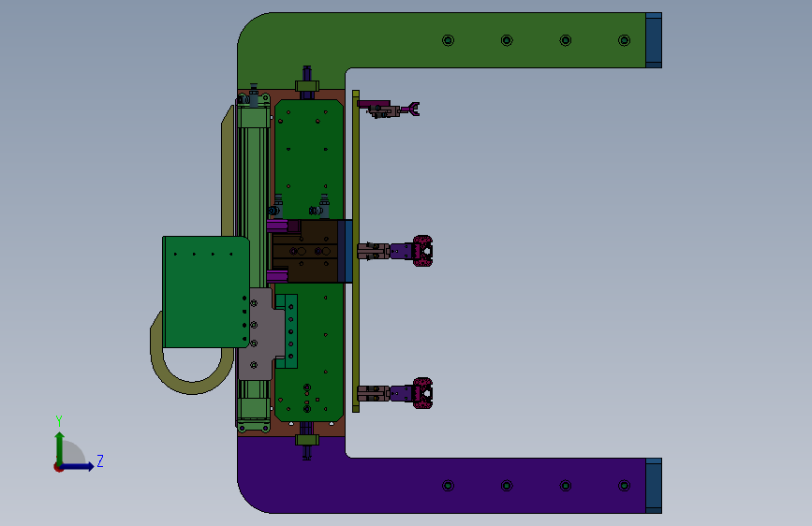Viewport: 812px width, 526px height.
Task: Click the green Y axis of the triad
Action: [60, 447]
